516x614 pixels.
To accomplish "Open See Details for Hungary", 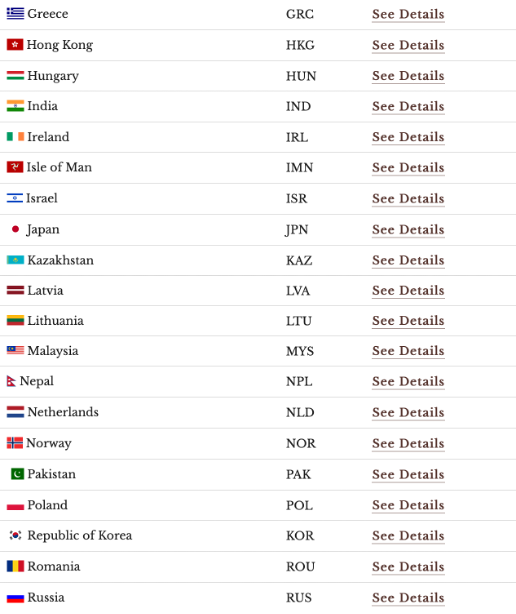I will click(x=408, y=76).
